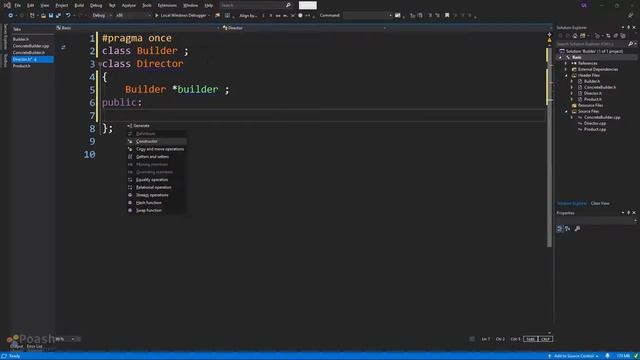Open the Edit menu
This screenshot has width=640, height=360.
(31, 5)
